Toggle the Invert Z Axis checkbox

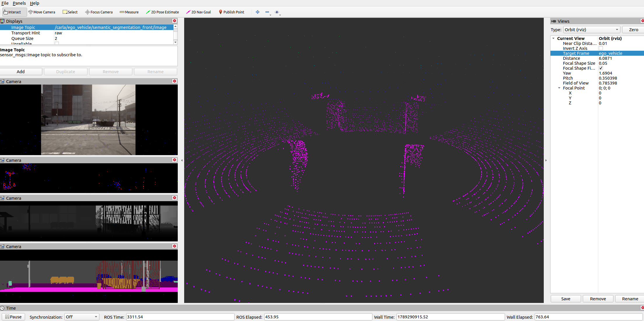[x=601, y=48]
